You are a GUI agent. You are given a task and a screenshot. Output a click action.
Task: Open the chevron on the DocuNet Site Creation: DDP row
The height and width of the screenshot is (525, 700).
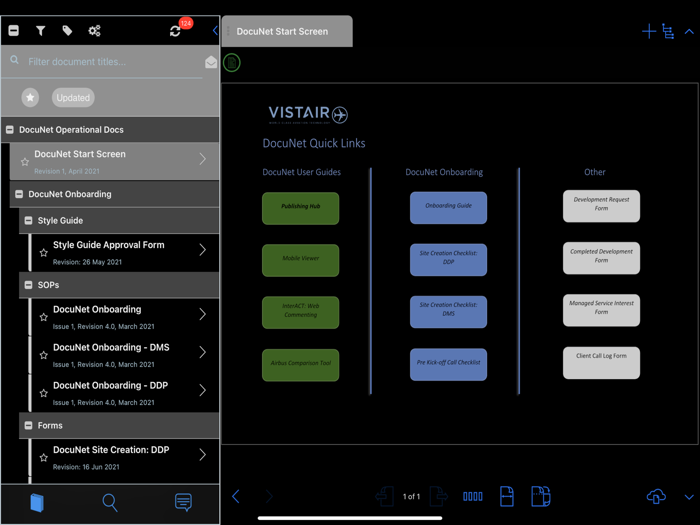point(203,454)
